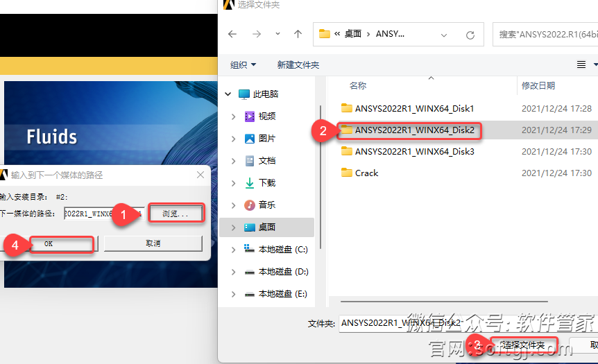Expand the 视频 folder node

click(234, 116)
